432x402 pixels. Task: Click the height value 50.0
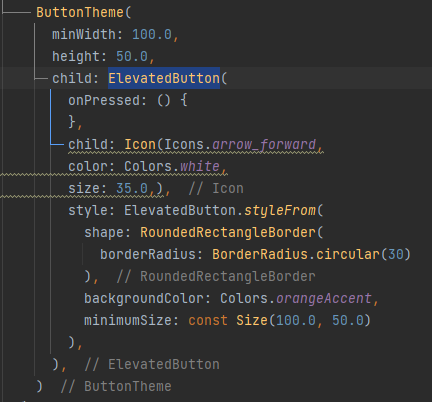(x=132, y=56)
